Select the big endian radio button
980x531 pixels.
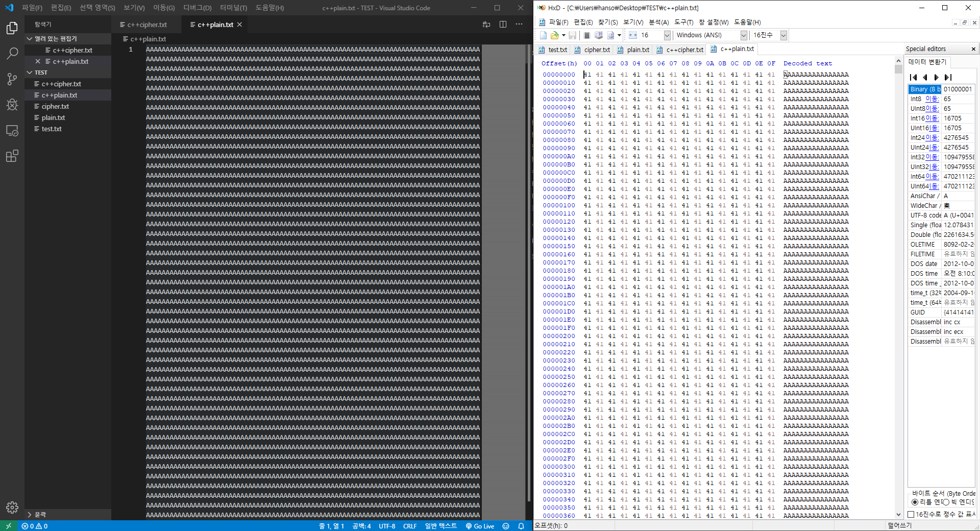(946, 502)
